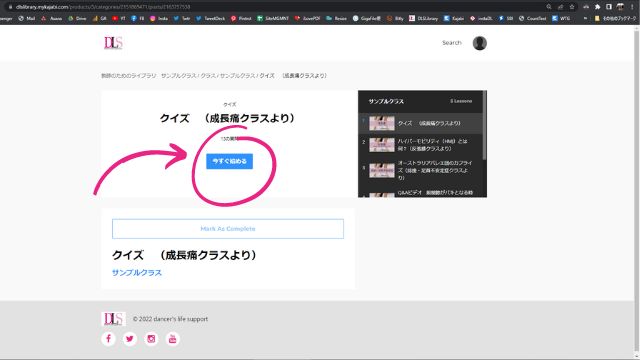Open the Instagram icon in the footer

pos(151,339)
